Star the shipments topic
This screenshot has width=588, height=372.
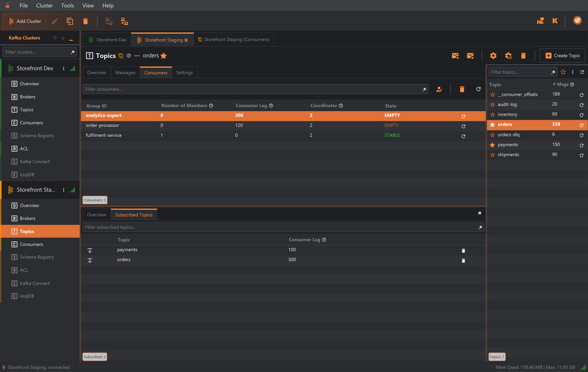tap(493, 155)
